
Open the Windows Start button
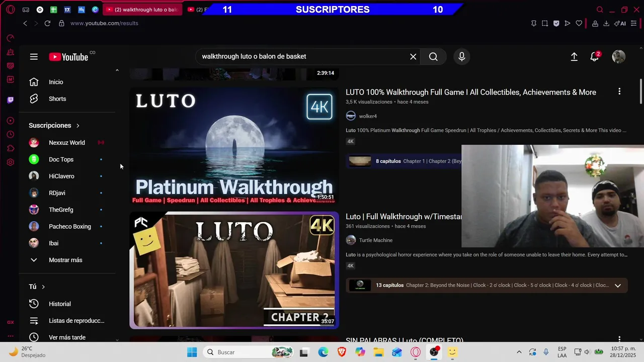(x=192, y=352)
